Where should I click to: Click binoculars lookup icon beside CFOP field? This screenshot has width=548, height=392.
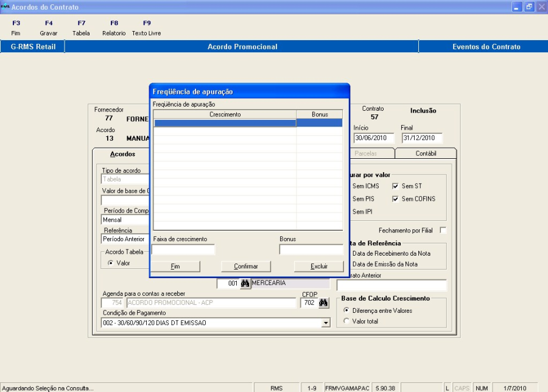(323, 303)
